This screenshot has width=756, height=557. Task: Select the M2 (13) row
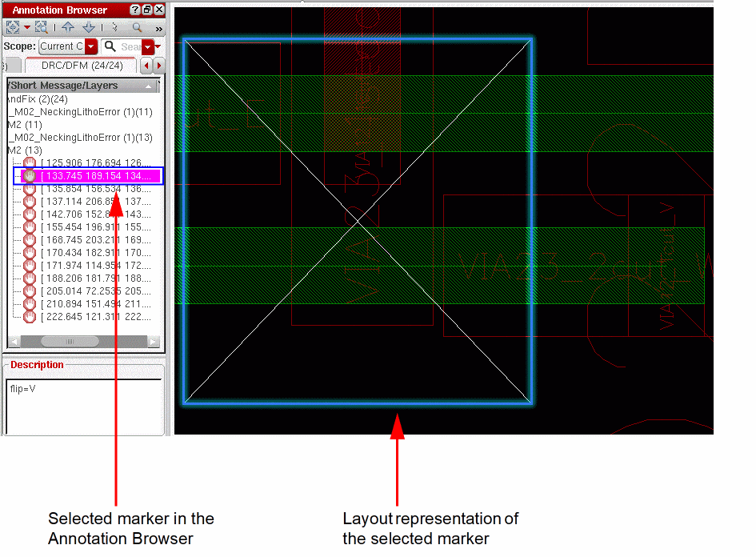pos(25,150)
